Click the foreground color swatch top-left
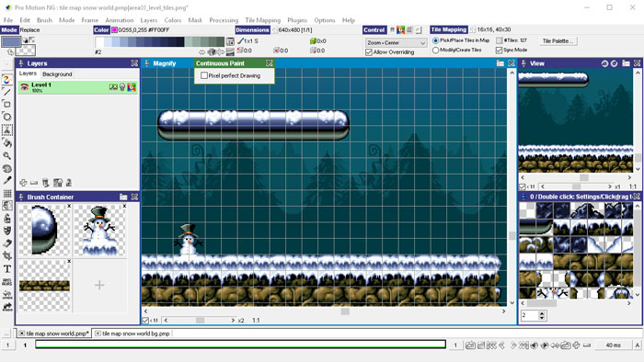Viewport: 644px width, 362px height. click(11, 41)
